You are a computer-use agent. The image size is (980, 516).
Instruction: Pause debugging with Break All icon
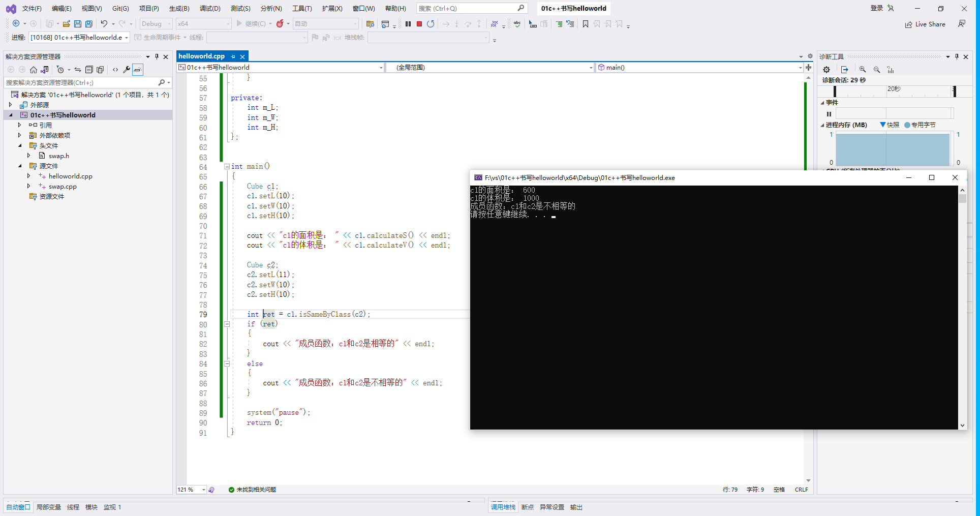point(408,24)
